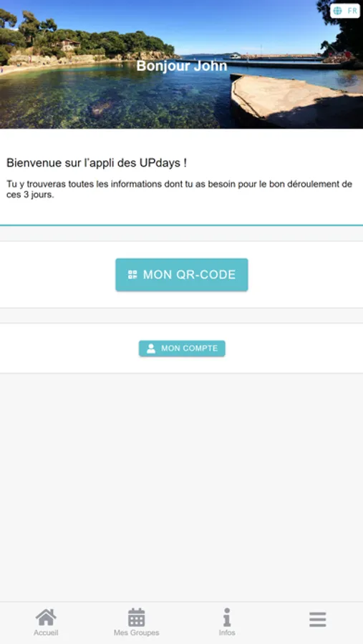Image resolution: width=363 pixels, height=644 pixels.
Task: Open the hamburger menu icon
Action: (318, 620)
